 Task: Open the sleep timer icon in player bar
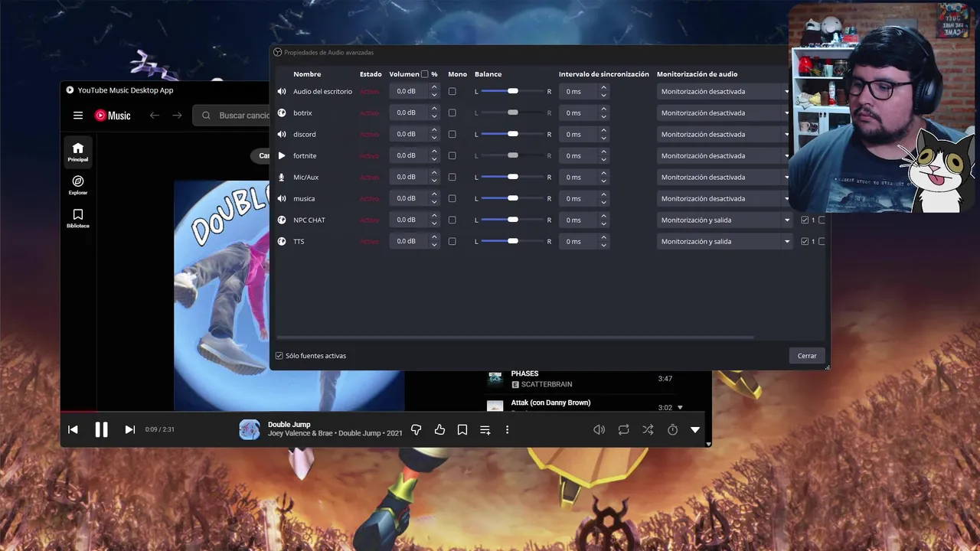(672, 430)
